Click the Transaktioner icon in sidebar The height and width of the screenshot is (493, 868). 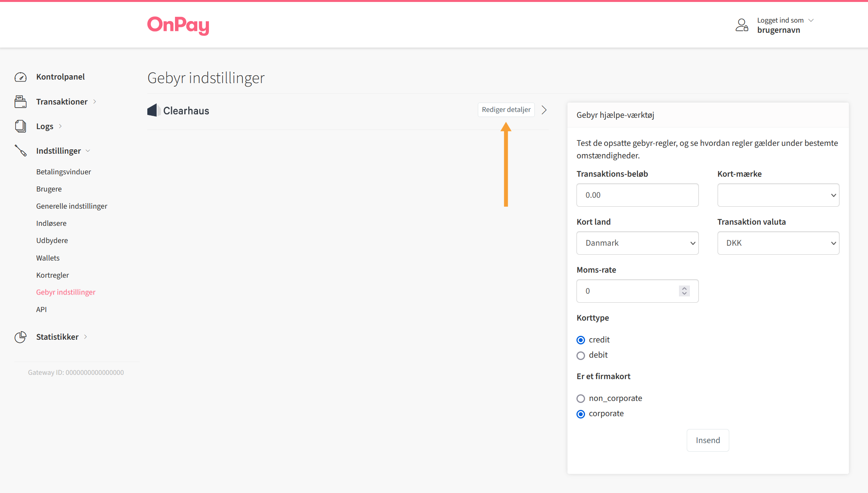[x=20, y=101]
